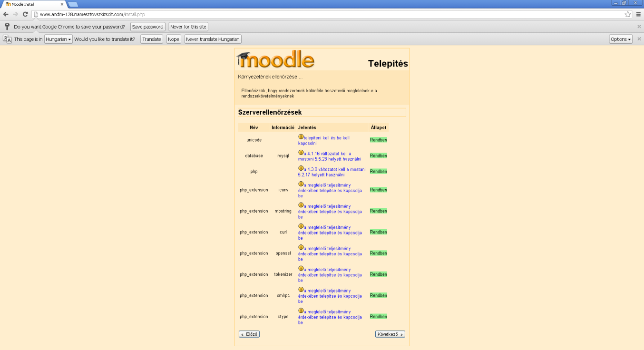Screen dimensions: 644x350
Task: Open the mysql 4.1.16 version report link
Action: point(330,156)
